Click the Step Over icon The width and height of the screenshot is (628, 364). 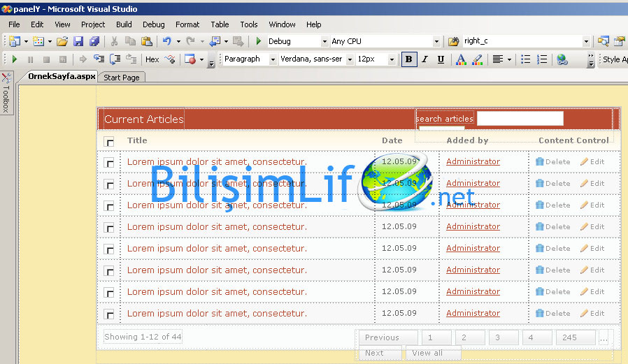click(x=115, y=59)
